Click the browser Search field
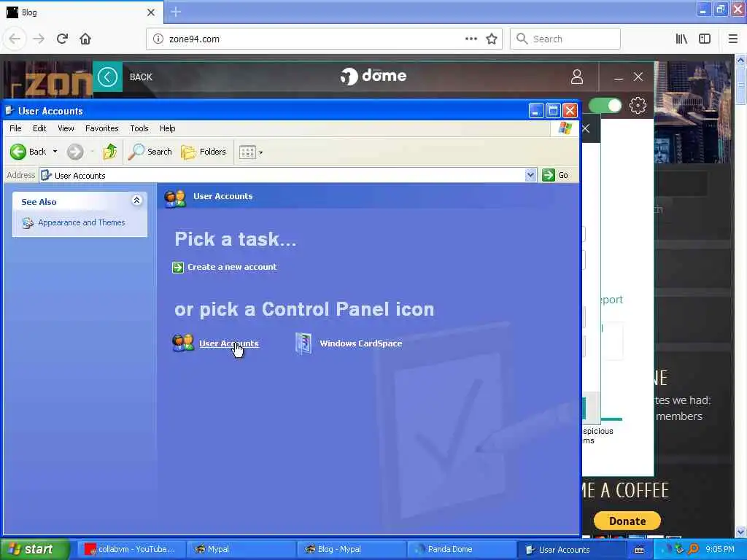Screen dimensions: 747x560 (565, 39)
